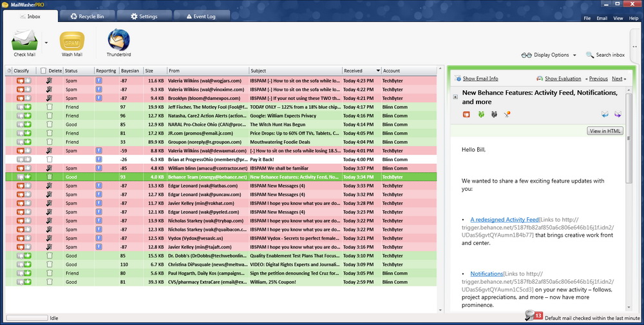Click thumbs-down for the Groupon email
Image resolution: width=644 pixels, height=325 pixels.
[x=20, y=142]
